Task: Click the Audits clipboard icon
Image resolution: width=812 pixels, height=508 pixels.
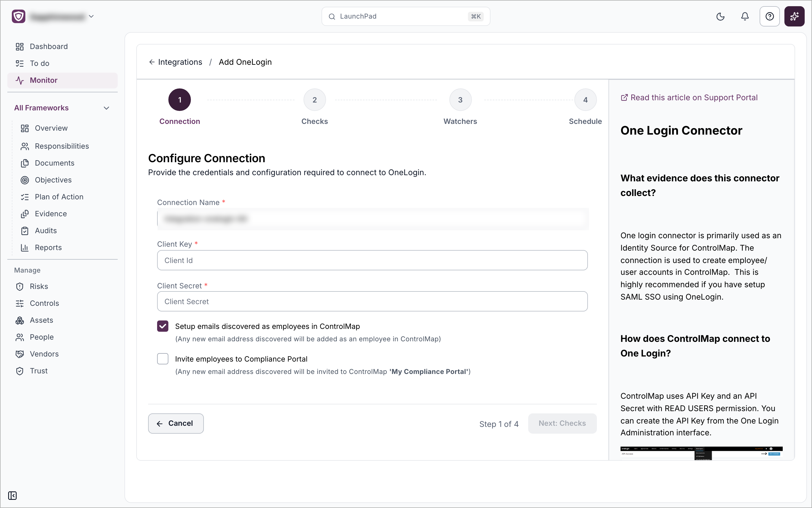Action: (x=25, y=230)
